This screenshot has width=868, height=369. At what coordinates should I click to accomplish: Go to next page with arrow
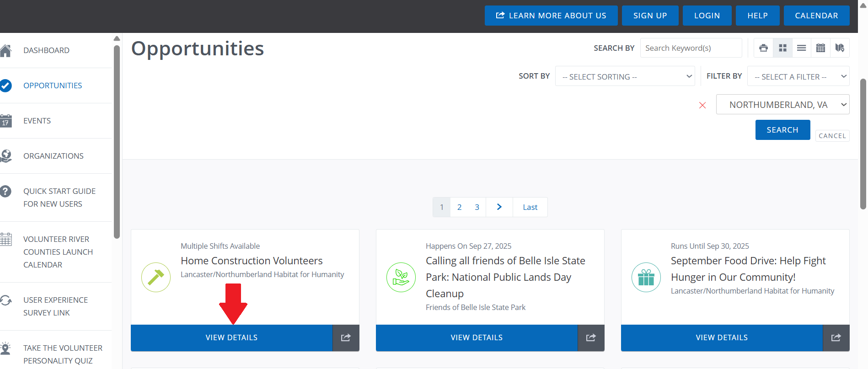click(499, 207)
